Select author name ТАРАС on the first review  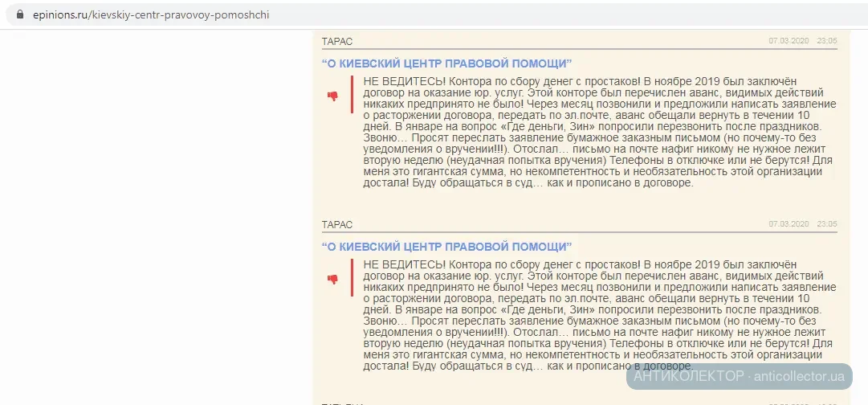click(336, 41)
